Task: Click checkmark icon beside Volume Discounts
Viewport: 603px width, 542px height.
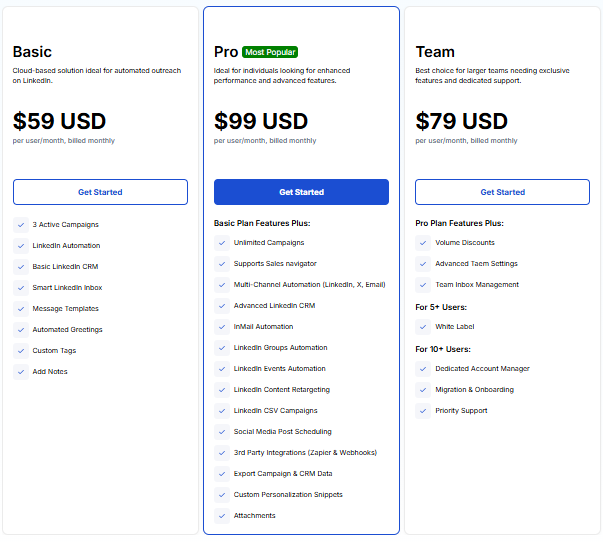Action: coord(423,243)
